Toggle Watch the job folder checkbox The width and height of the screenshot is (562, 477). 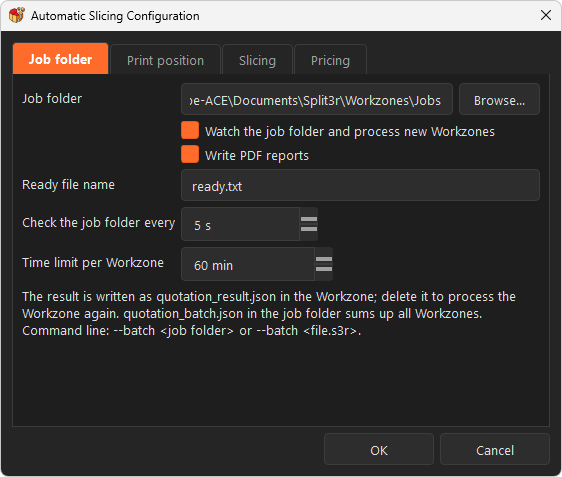190,130
